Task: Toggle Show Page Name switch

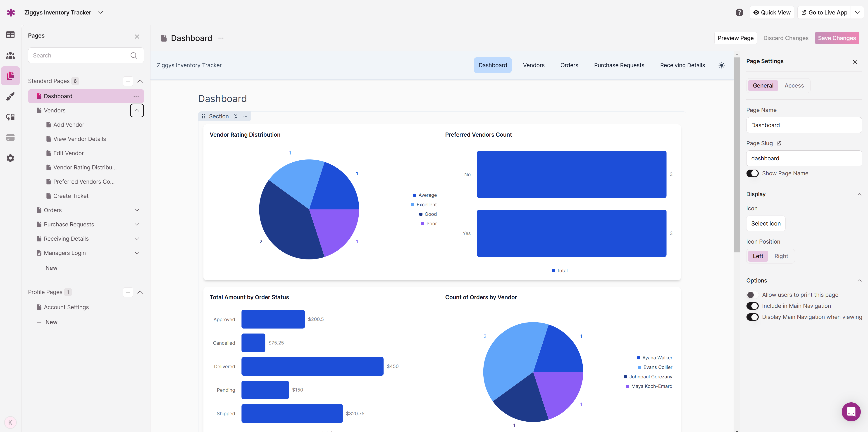Action: pos(752,173)
